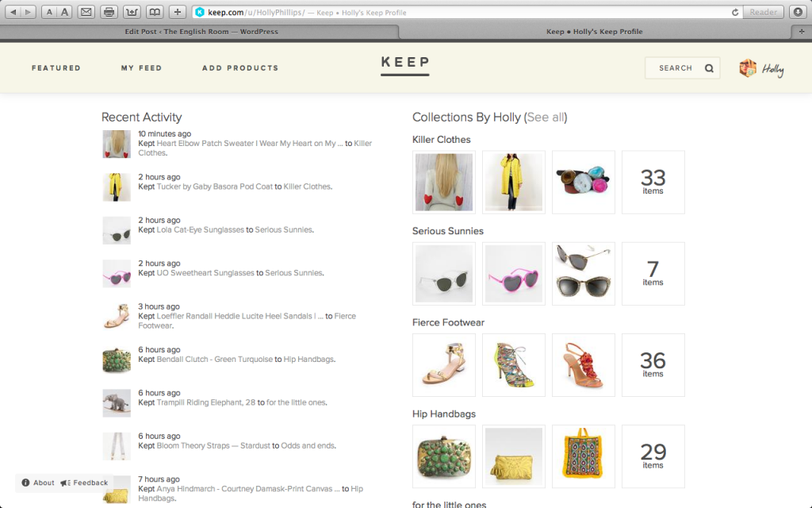This screenshot has width=812, height=508.
Task: Open Fierce Footwear collection heading
Action: click(448, 322)
